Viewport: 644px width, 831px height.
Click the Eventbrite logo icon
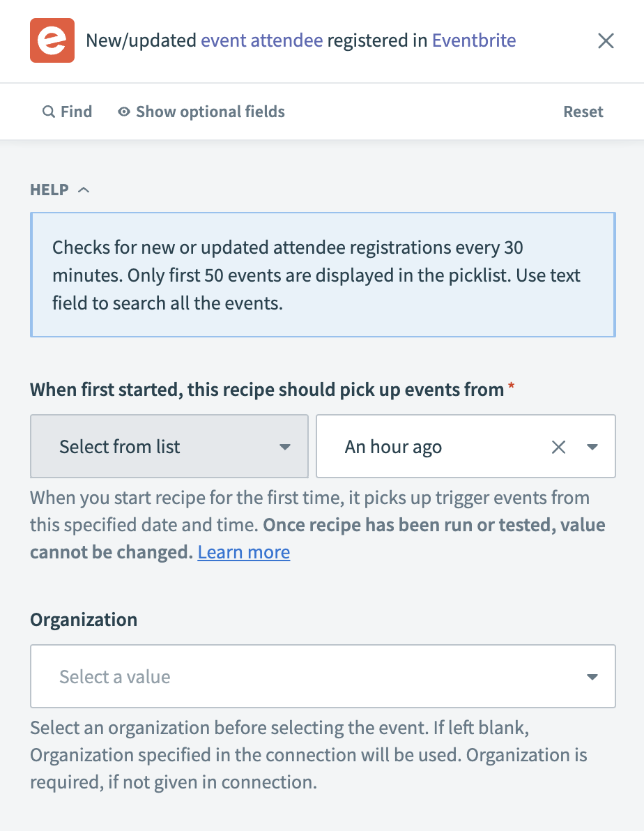[x=52, y=40]
